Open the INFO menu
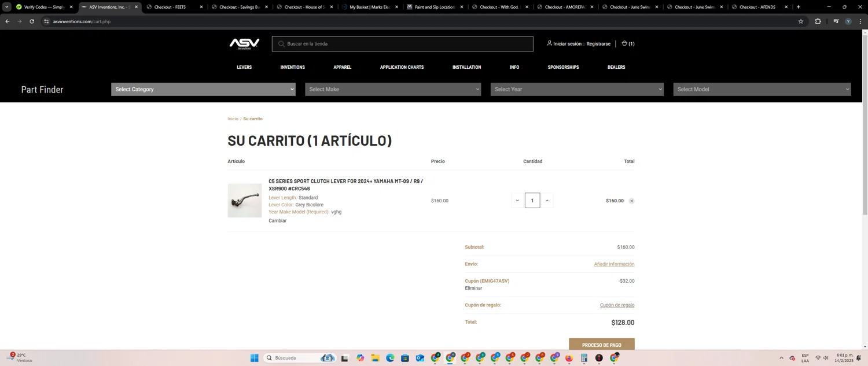The width and height of the screenshot is (868, 366). tap(514, 67)
